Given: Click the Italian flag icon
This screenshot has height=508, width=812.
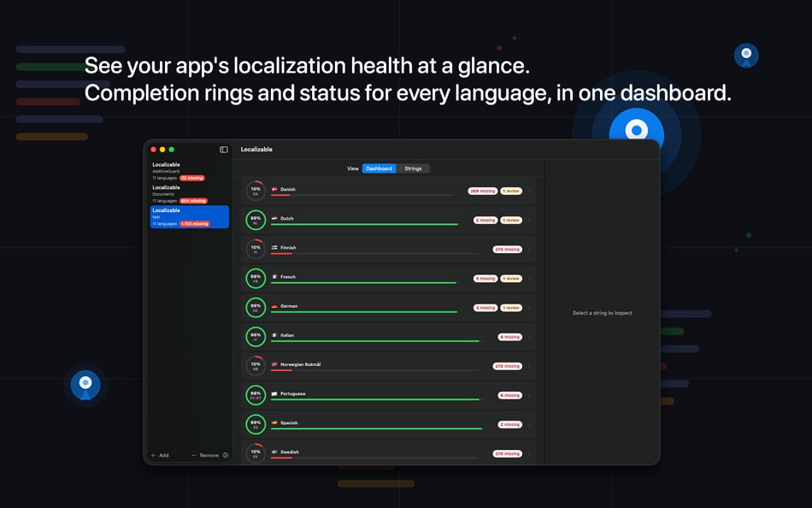Looking at the screenshot, I should tap(274, 335).
